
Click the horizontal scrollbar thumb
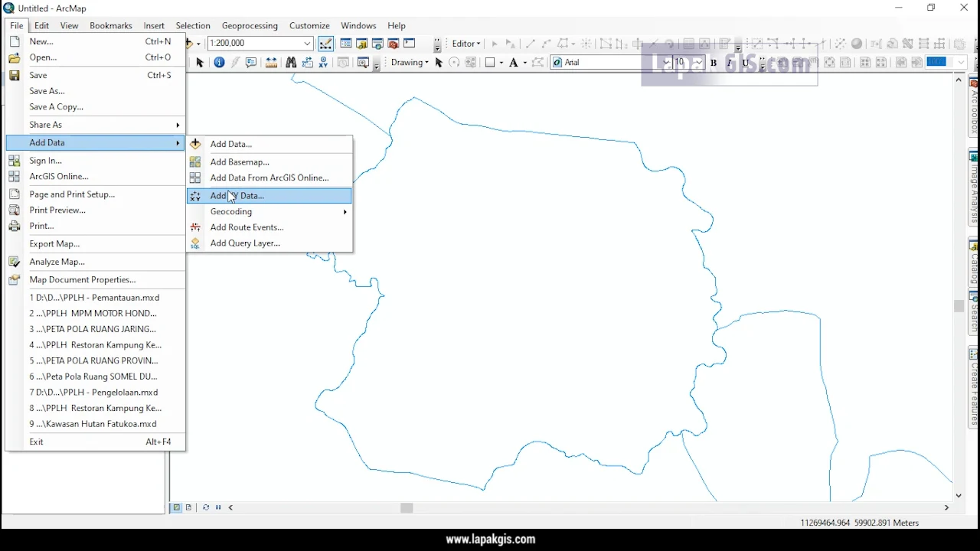(407, 507)
